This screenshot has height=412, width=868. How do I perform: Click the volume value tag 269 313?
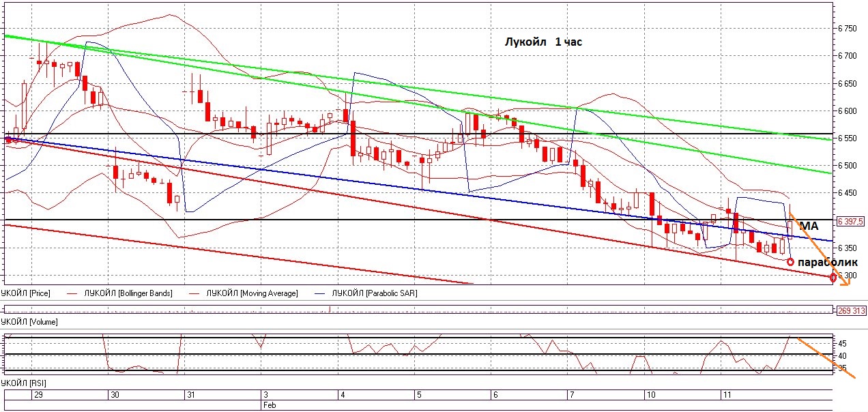coord(851,310)
